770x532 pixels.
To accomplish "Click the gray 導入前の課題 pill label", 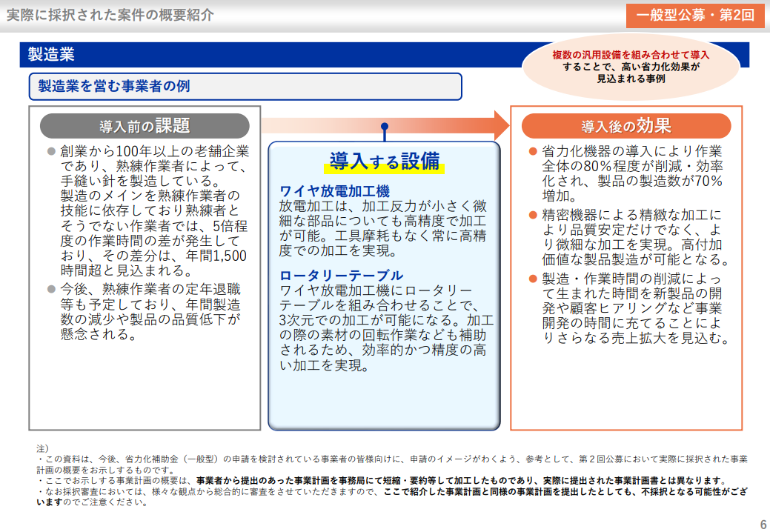I will (145, 125).
